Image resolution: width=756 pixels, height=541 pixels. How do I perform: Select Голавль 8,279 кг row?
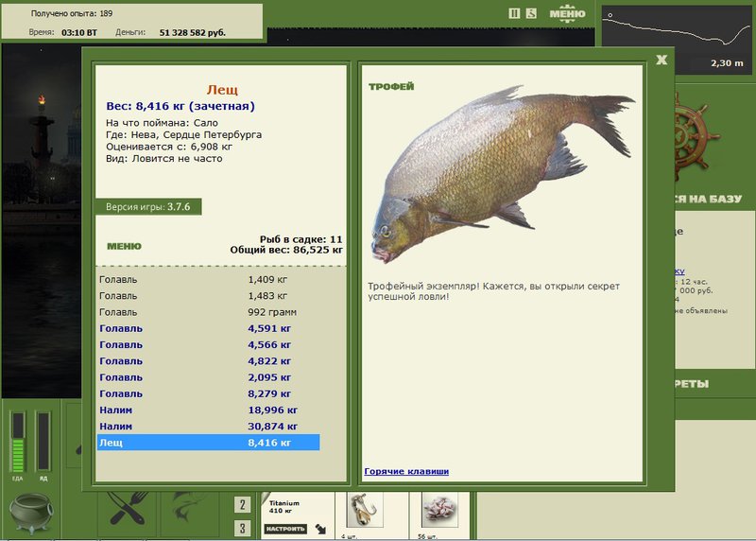[208, 393]
